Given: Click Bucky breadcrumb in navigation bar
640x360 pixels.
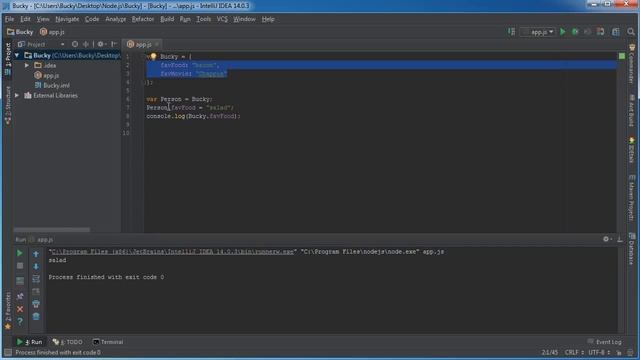Looking at the screenshot, I should pos(20,32).
